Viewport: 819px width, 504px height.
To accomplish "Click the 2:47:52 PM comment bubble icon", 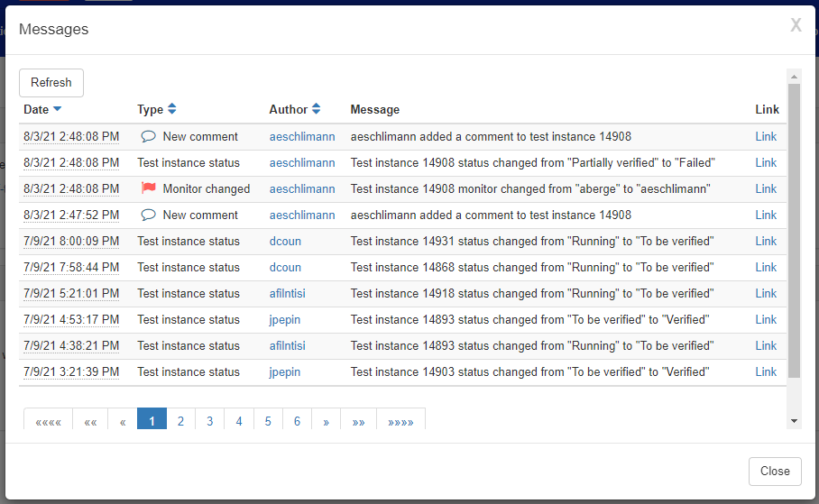I will point(148,215).
